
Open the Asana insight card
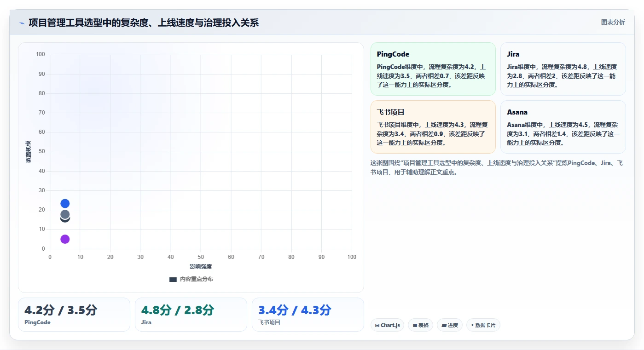(563, 127)
